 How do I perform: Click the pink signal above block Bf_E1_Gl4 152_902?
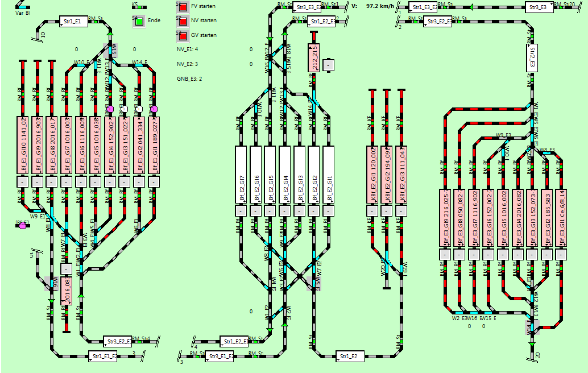(x=110, y=109)
